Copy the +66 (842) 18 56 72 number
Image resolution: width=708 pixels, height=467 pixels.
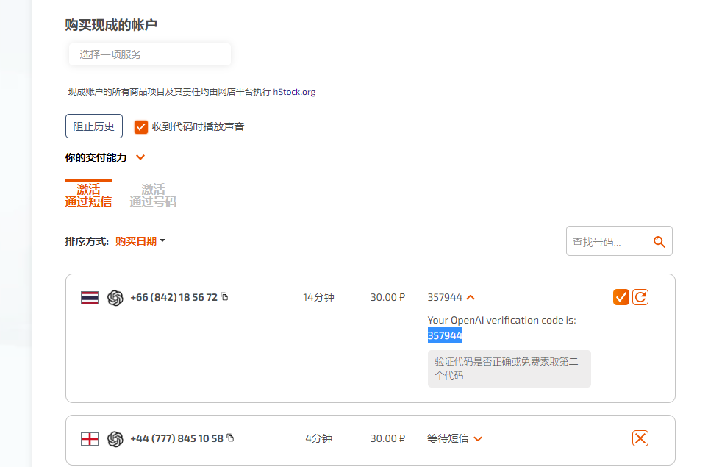[x=225, y=297]
